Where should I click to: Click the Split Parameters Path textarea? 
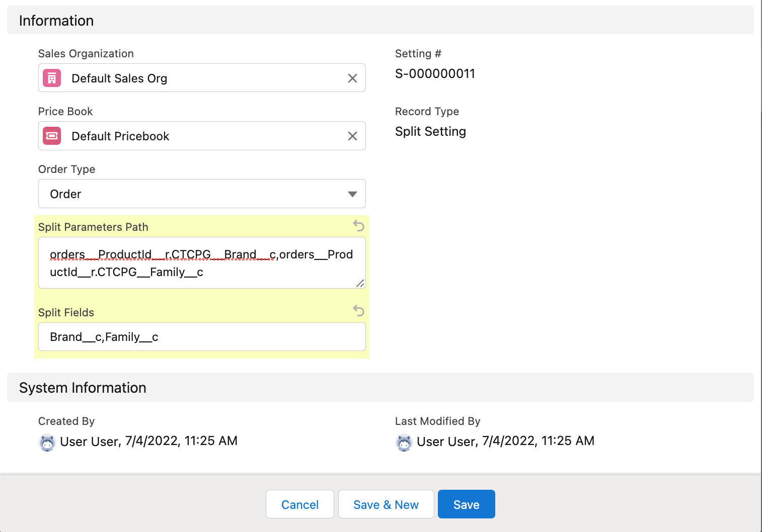pos(201,262)
